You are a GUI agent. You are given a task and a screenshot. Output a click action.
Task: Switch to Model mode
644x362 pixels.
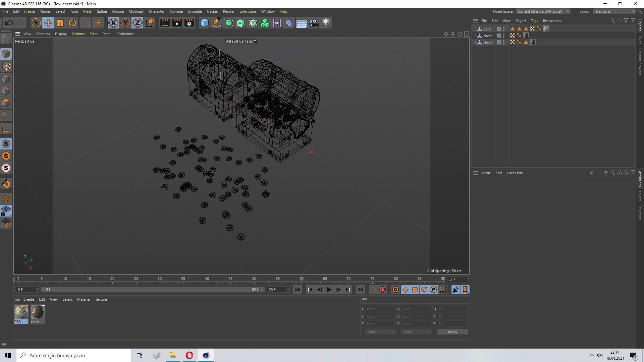coord(6,54)
